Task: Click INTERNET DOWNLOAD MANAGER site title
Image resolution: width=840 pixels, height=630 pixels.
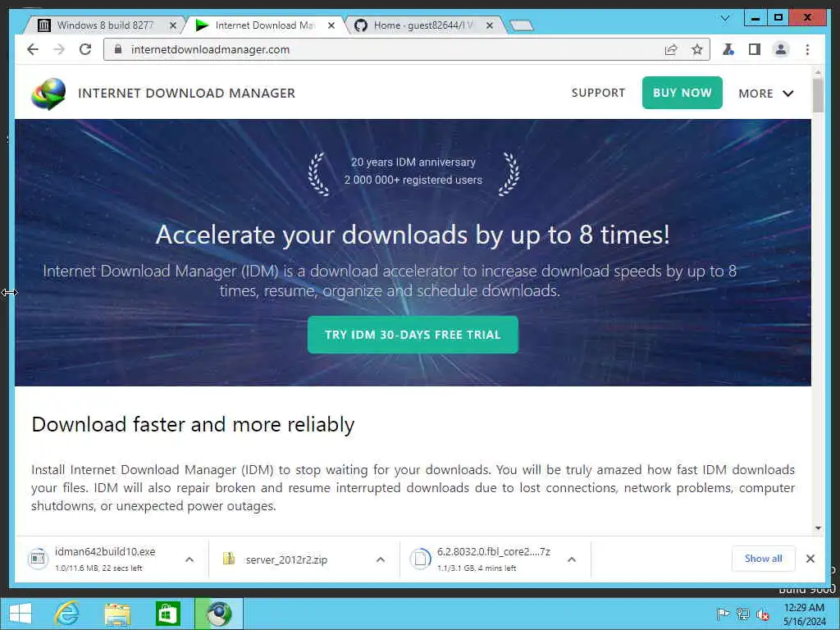Action: click(186, 94)
